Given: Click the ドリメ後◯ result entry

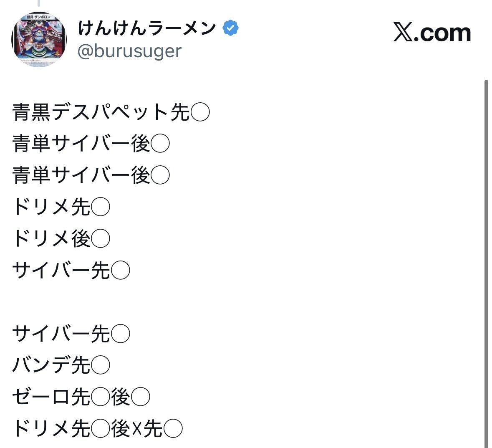Looking at the screenshot, I should [x=62, y=238].
